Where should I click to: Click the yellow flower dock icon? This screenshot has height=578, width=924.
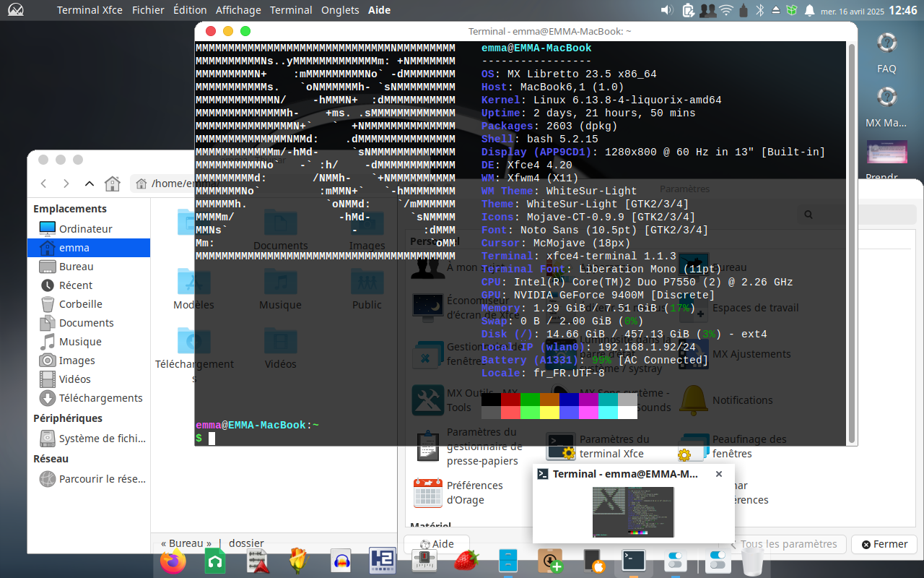[x=299, y=561]
